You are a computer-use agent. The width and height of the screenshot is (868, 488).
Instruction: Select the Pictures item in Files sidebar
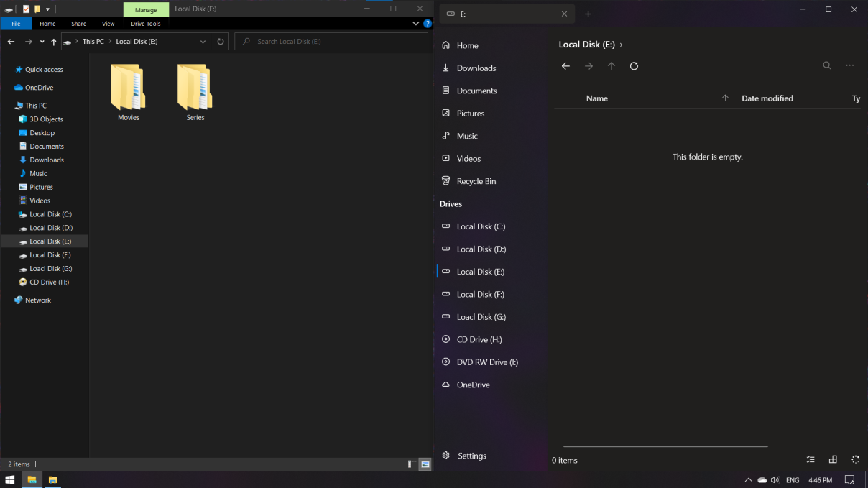click(x=471, y=113)
